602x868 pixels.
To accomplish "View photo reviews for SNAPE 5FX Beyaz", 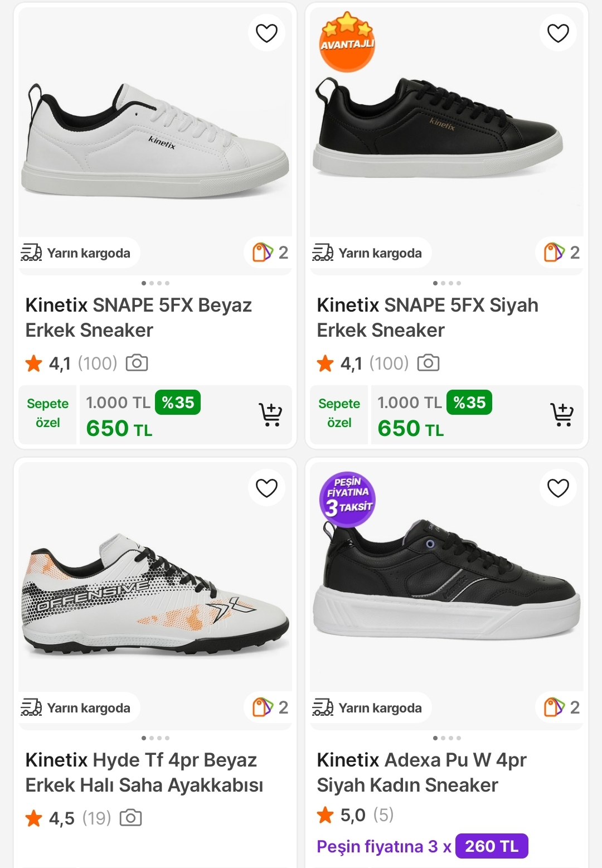I will coord(137,363).
